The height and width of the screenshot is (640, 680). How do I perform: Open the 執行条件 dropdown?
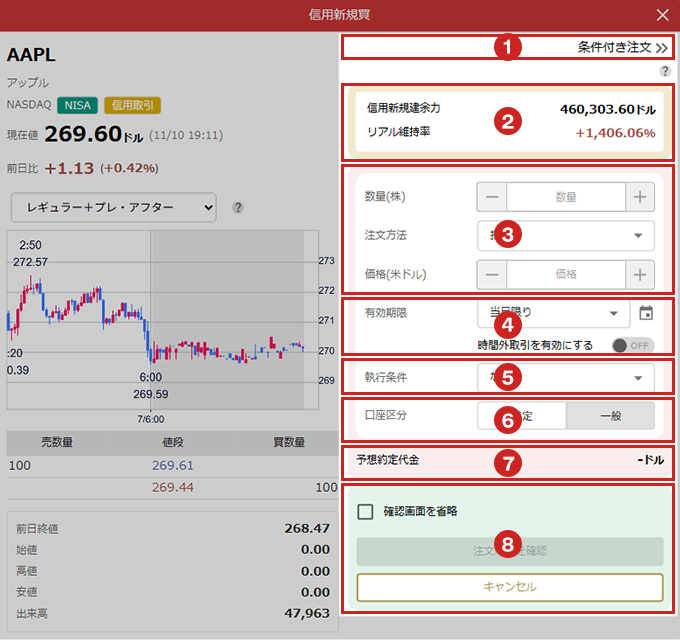(x=566, y=378)
